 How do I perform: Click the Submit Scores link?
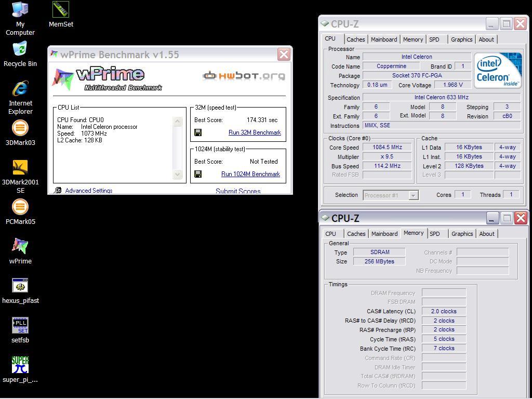coord(238,191)
